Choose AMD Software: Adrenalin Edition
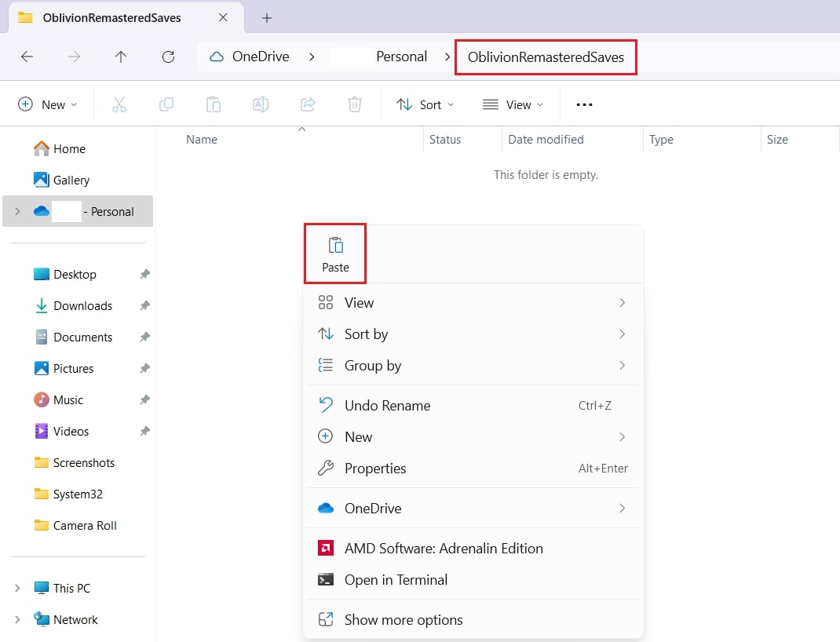840x642 pixels. (473, 549)
